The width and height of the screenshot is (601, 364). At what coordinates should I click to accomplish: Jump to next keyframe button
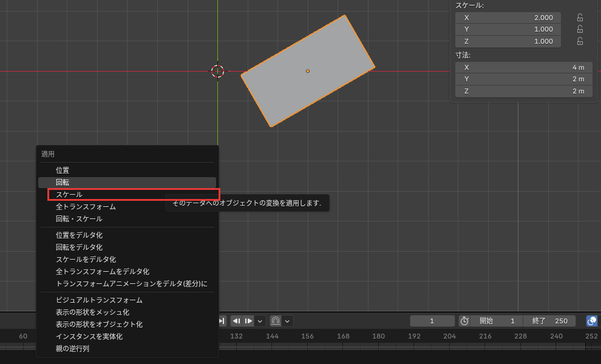click(249, 321)
